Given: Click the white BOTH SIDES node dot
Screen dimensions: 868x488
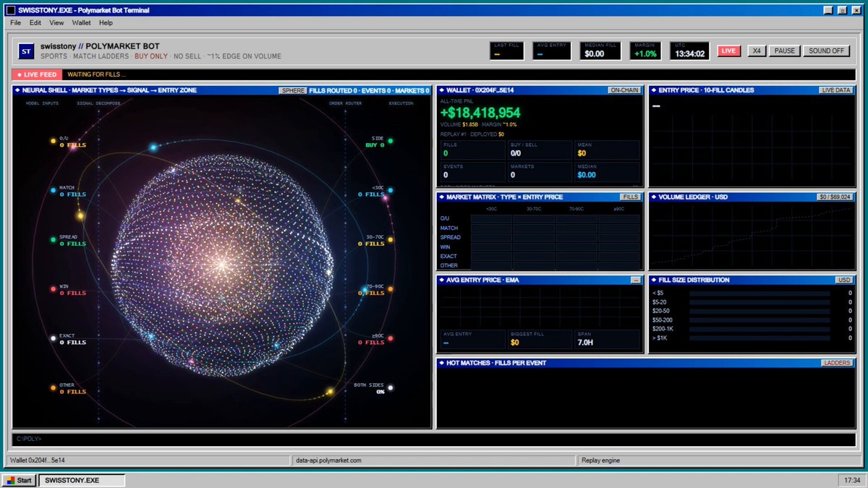Looking at the screenshot, I should point(391,388).
